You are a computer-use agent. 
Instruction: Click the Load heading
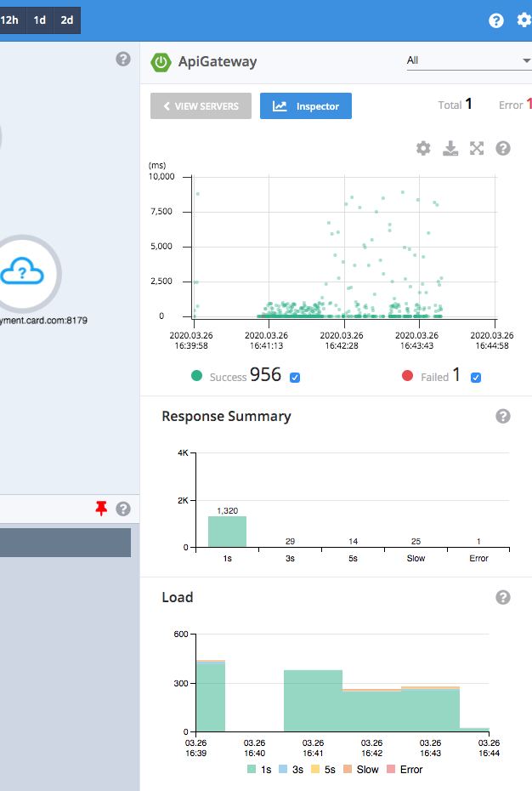click(178, 597)
